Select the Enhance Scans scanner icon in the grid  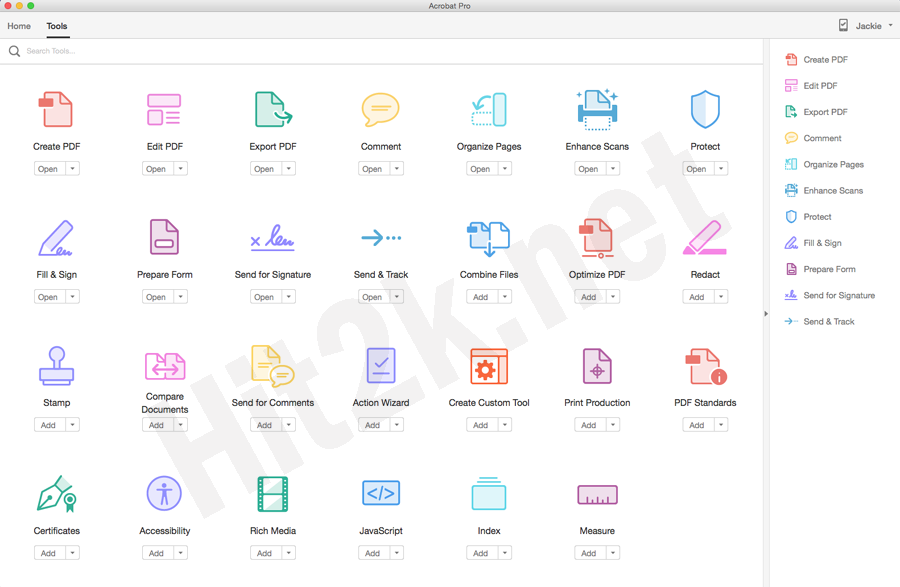coord(597,109)
